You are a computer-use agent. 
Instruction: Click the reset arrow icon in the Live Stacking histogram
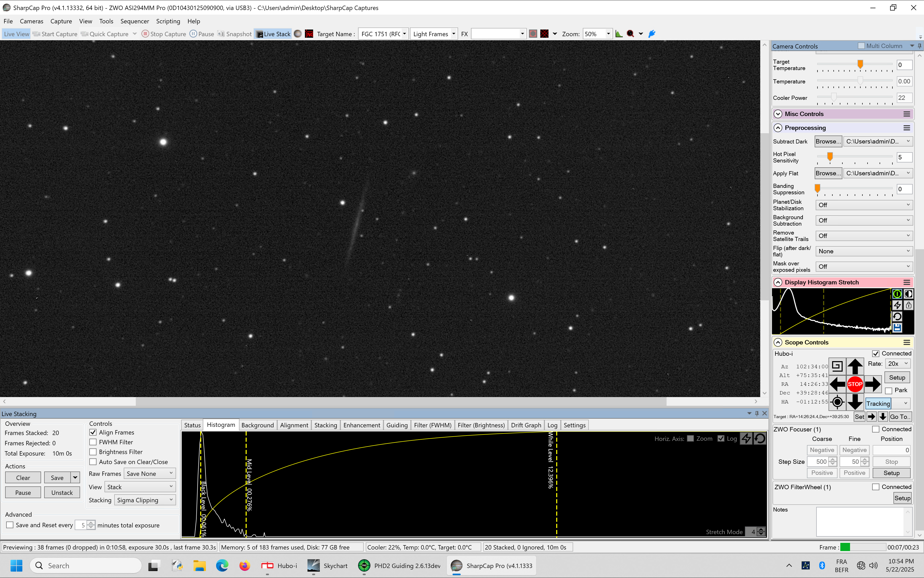(760, 438)
